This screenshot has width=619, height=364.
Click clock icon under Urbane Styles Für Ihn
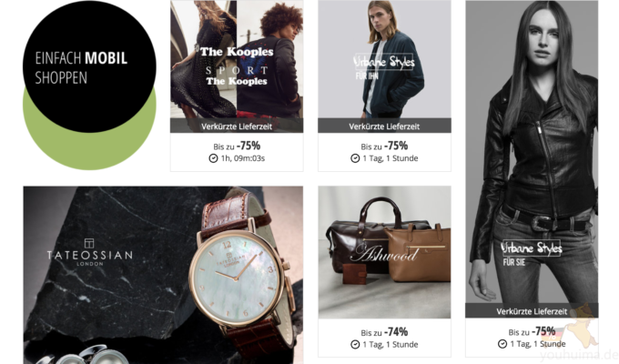tap(355, 158)
